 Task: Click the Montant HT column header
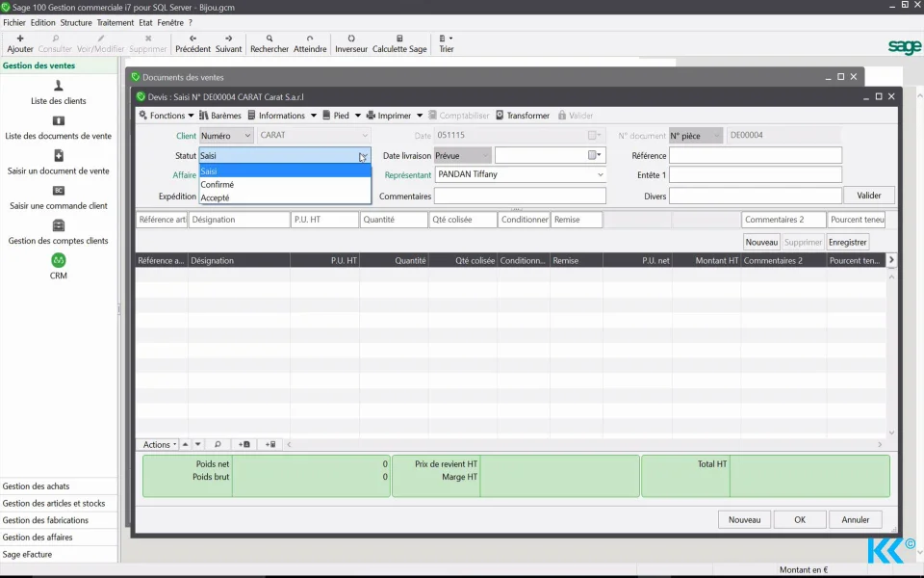706,260
